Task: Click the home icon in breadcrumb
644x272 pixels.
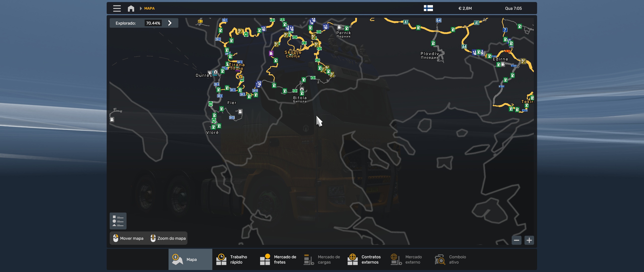Action: click(x=131, y=9)
